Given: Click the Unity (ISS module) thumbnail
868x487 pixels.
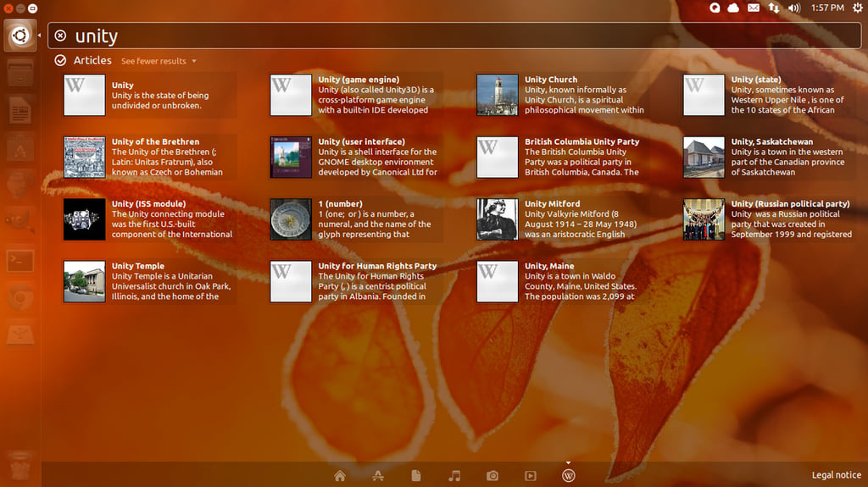Looking at the screenshot, I should click(x=84, y=219).
